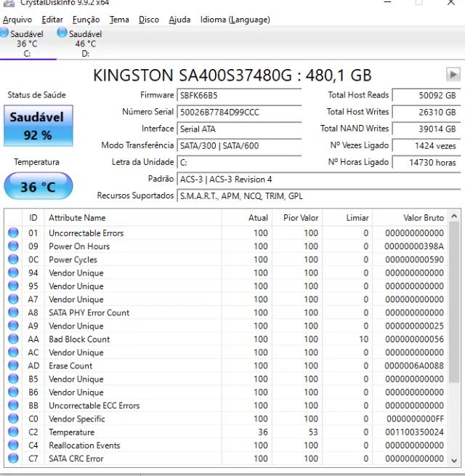Select the SATA PHY Error Count attribute name
The width and height of the screenshot is (465, 476).
89,312
